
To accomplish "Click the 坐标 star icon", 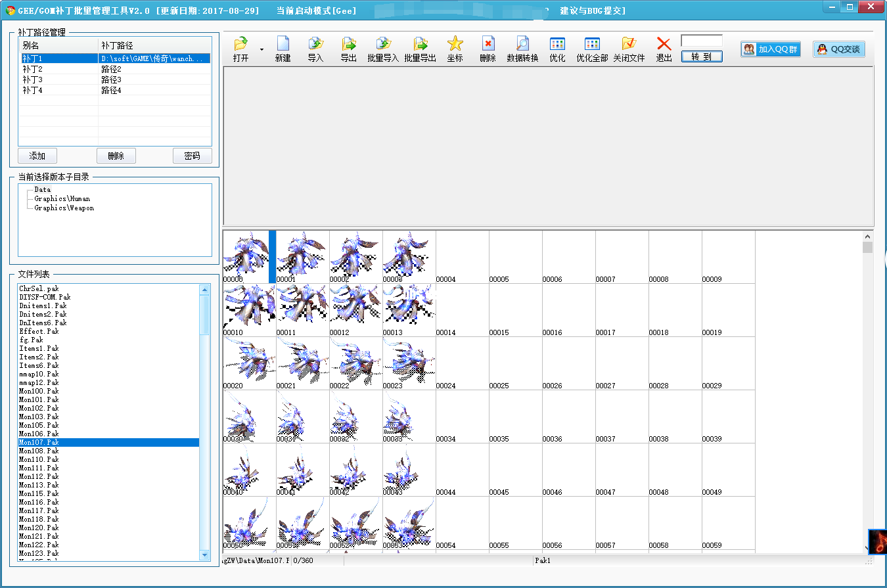I will [x=455, y=44].
